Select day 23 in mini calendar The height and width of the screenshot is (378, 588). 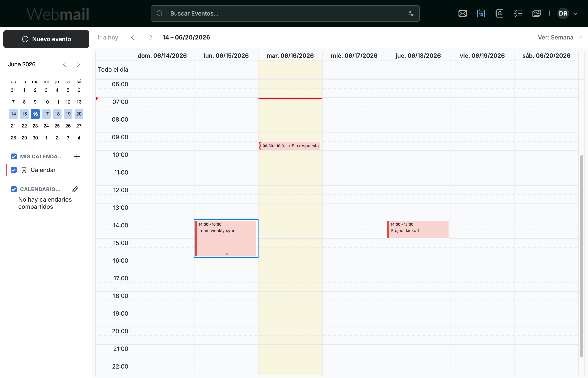(x=35, y=126)
